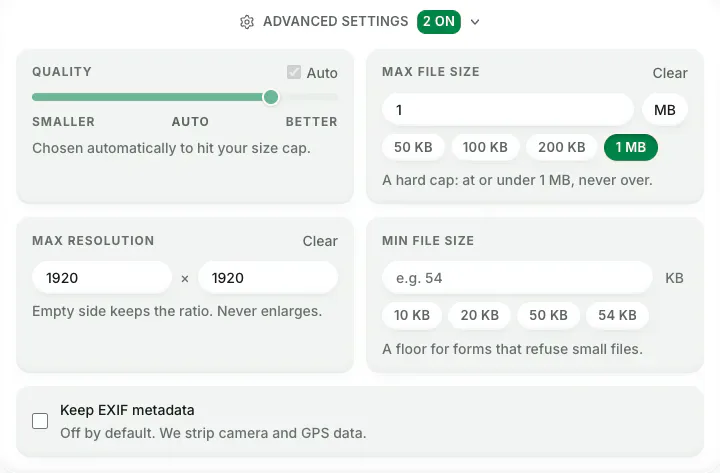Screen dimensions: 720x473
Task: Click the max resolution height field
Action: 268,278
